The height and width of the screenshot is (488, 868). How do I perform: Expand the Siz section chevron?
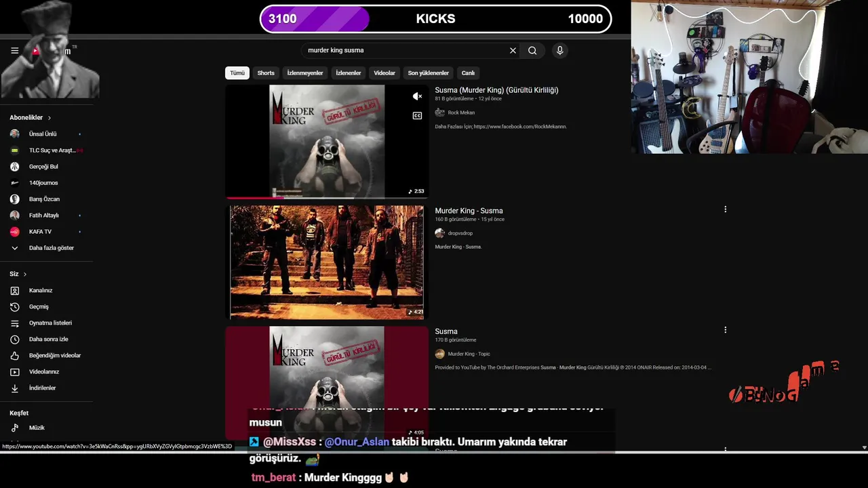pyautogui.click(x=25, y=274)
